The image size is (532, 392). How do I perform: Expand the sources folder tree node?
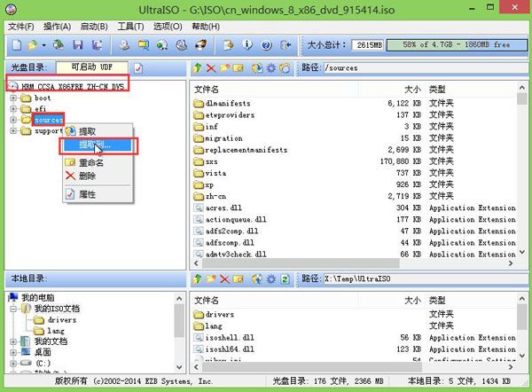[13, 120]
